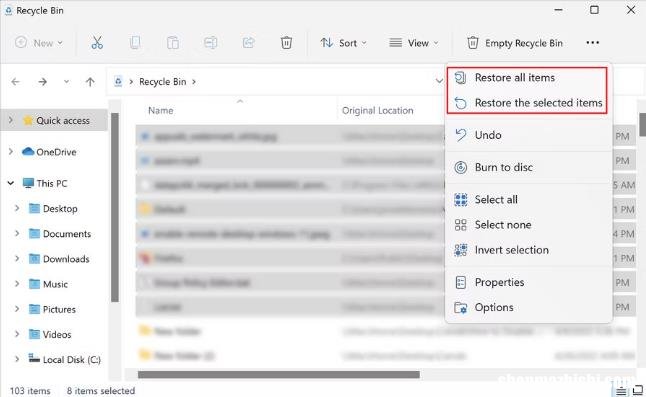Viewport: 646px width, 397px height.
Task: Click Recycle Bin breadcrumb in address bar
Action: coord(162,82)
